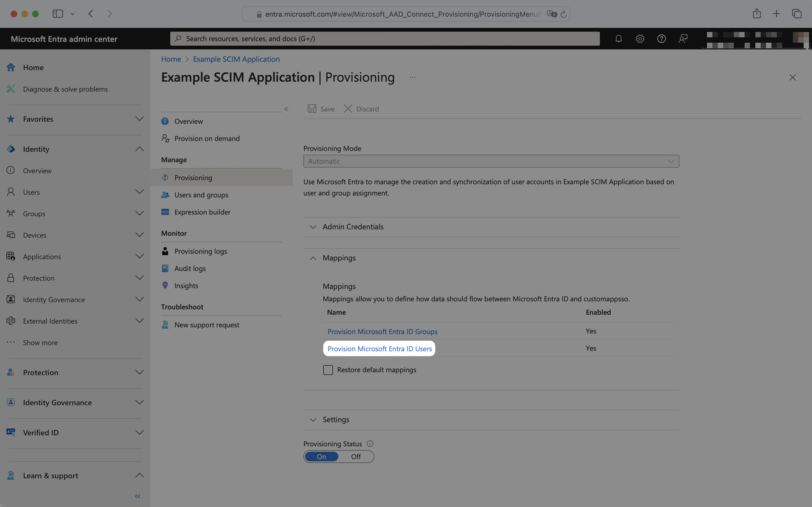This screenshot has width=812, height=507.
Task: Open the Insights panel
Action: click(186, 285)
